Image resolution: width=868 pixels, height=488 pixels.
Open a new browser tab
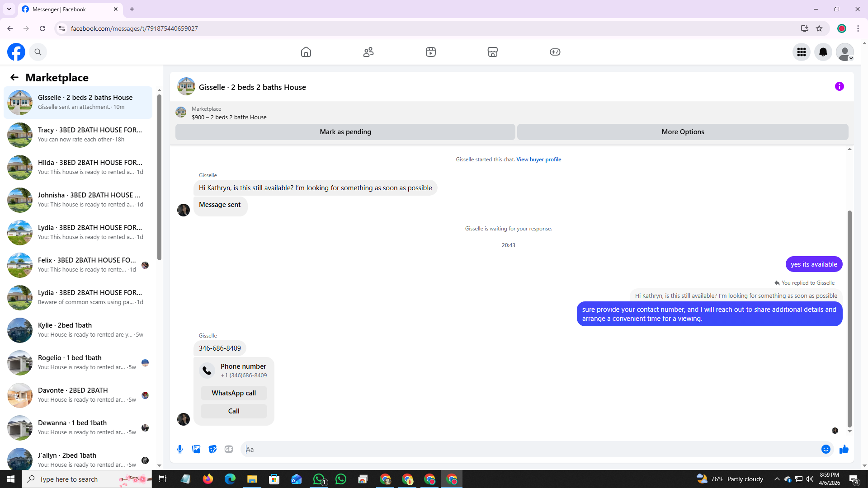[132, 9]
